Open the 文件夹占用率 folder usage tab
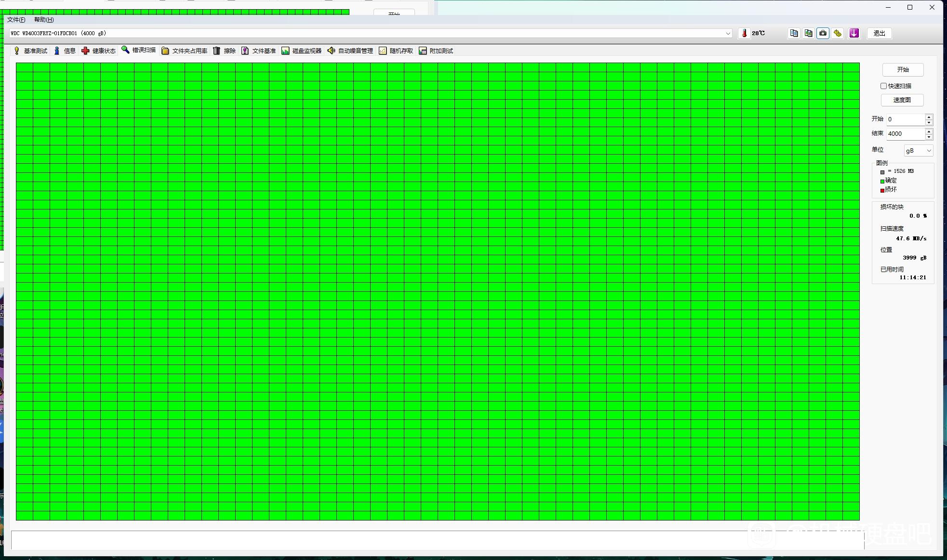Screen dimensions: 947x560 point(185,51)
